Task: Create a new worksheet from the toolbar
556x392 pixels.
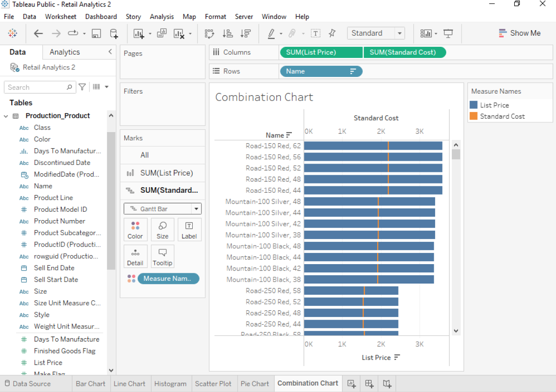Action: pyautogui.click(x=138, y=33)
